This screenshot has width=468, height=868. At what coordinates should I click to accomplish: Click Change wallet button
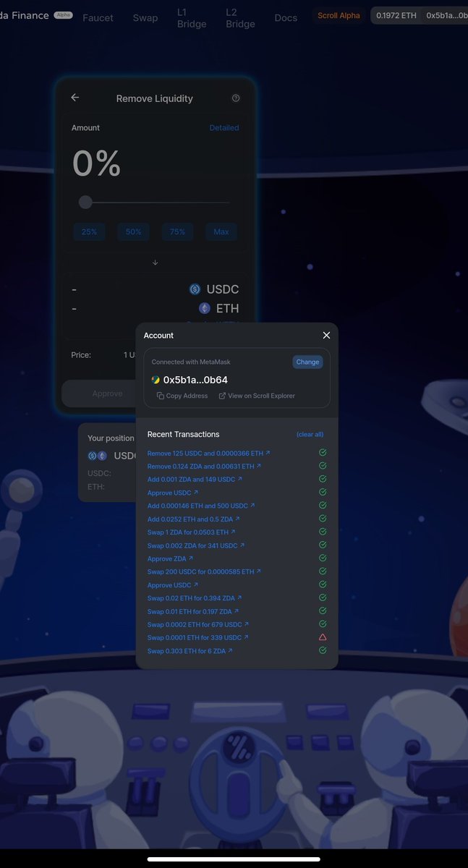pyautogui.click(x=307, y=362)
